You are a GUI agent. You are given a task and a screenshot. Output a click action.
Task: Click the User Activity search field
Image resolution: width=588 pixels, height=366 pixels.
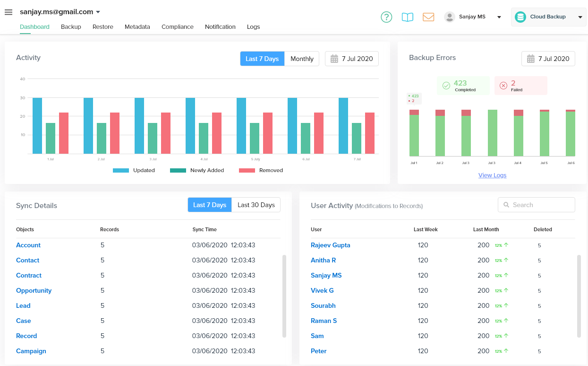coord(537,205)
